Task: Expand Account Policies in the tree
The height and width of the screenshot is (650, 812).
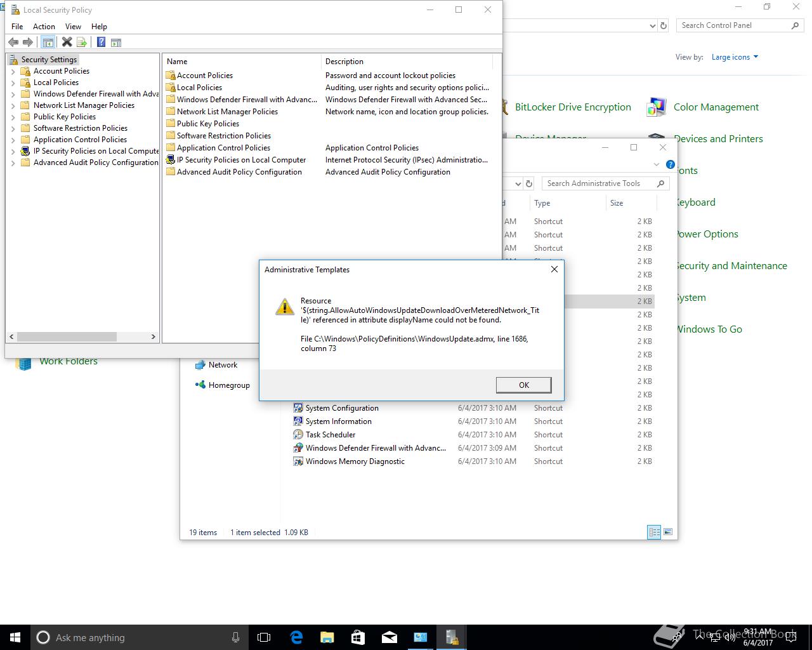Action: [x=13, y=71]
